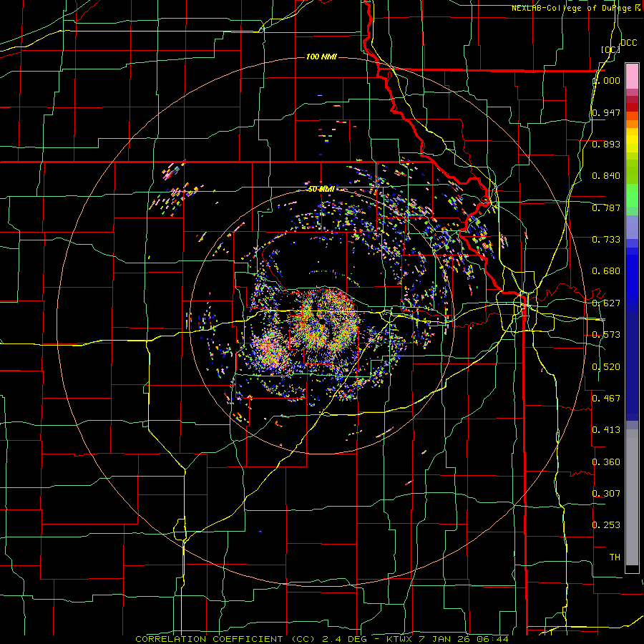Click the KTWX radar site identifier

pyautogui.click(x=399, y=639)
